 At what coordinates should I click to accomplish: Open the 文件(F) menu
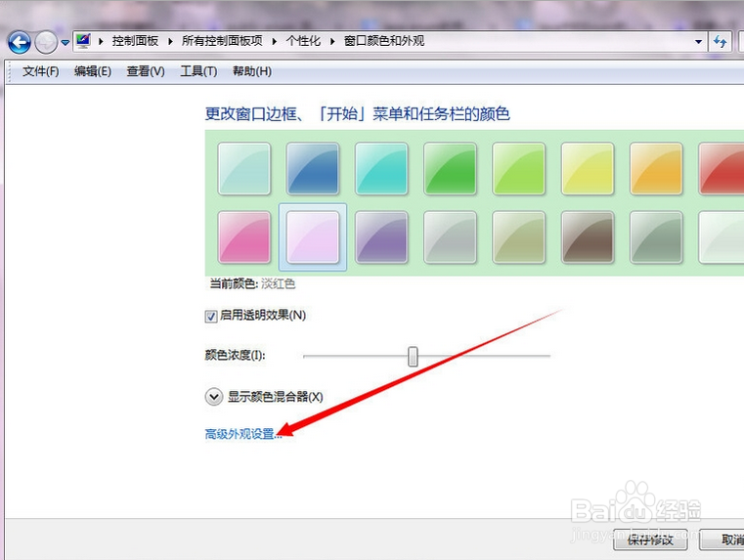pos(41,71)
